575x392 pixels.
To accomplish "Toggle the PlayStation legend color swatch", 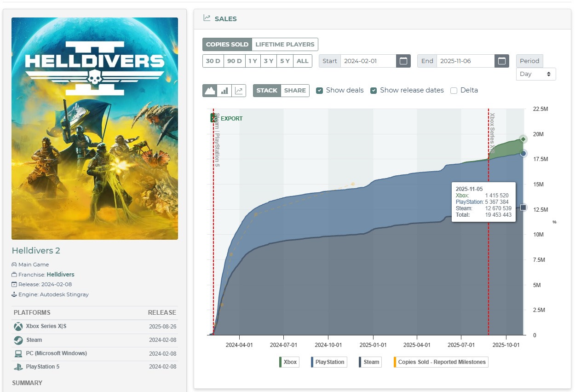I will 312,362.
